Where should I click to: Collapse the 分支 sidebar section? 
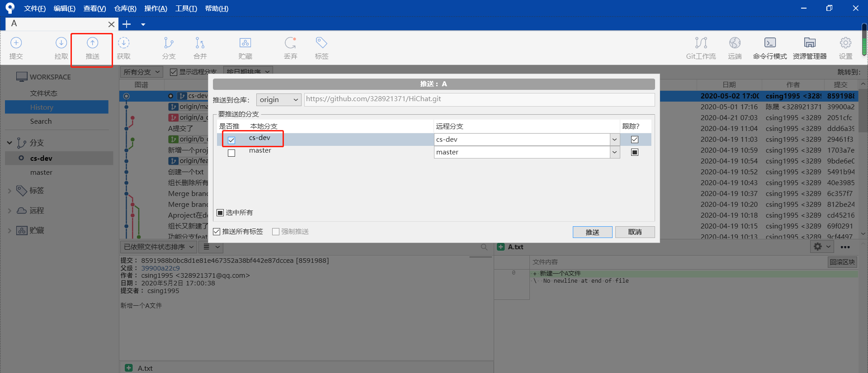coord(9,143)
